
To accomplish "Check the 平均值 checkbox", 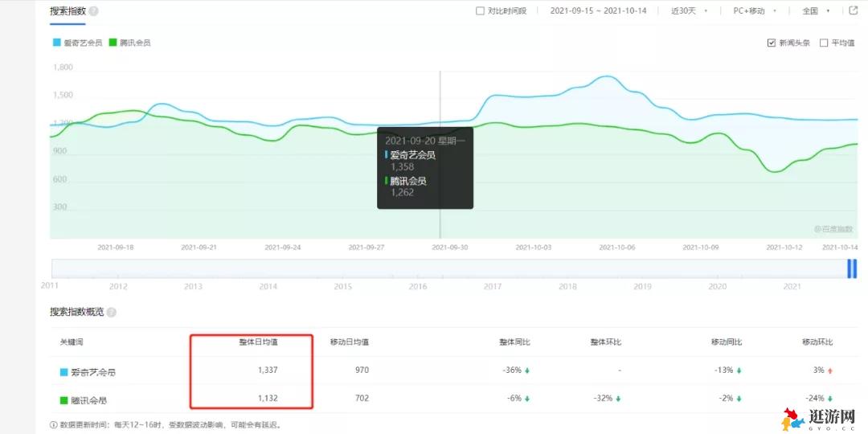I will click(824, 43).
